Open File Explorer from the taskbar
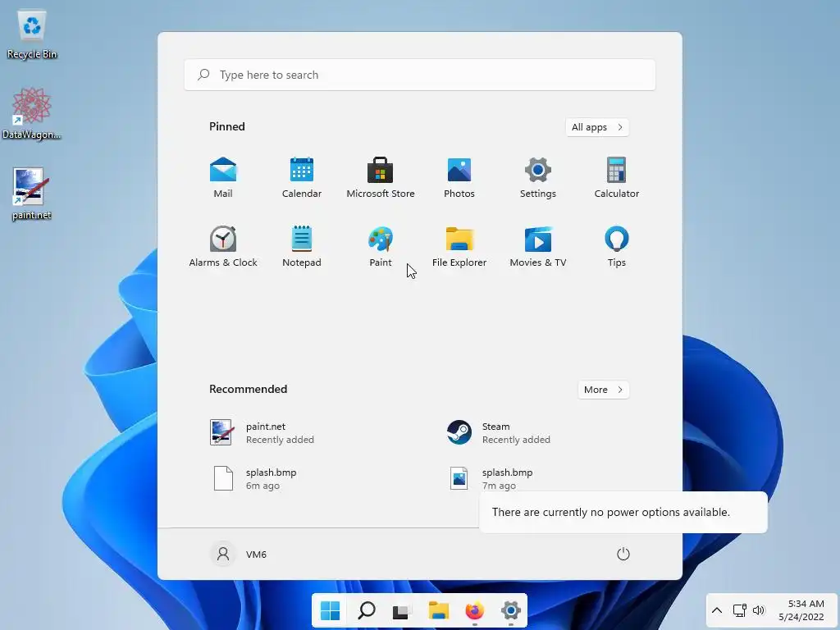840x630 pixels. 438,610
